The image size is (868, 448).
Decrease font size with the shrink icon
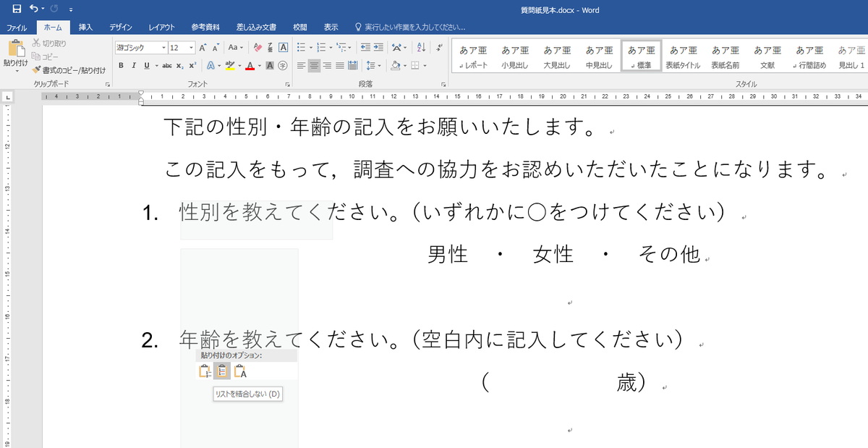coord(216,48)
